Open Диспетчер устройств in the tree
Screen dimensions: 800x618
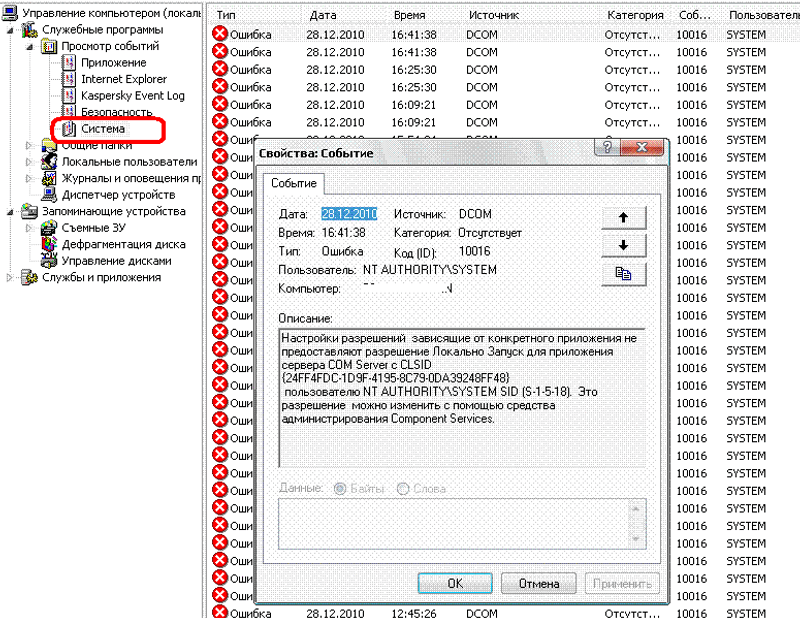pos(118,194)
